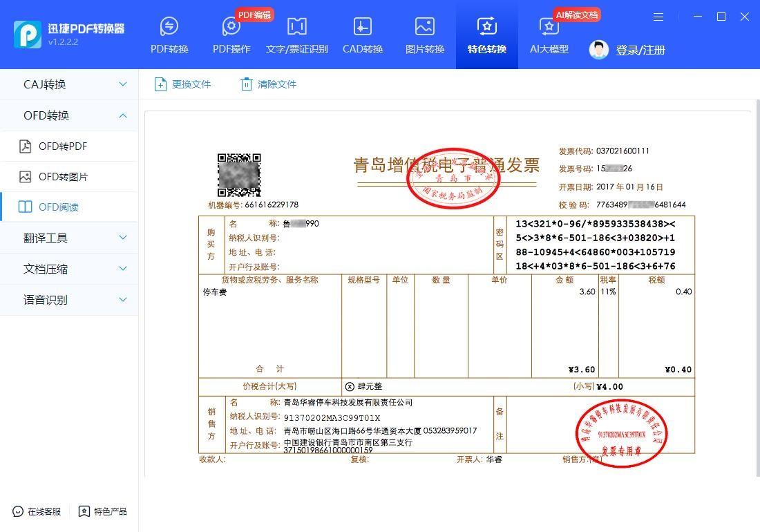This screenshot has width=760, height=532.
Task: Expand the CAJ转换 section
Action: [69, 84]
